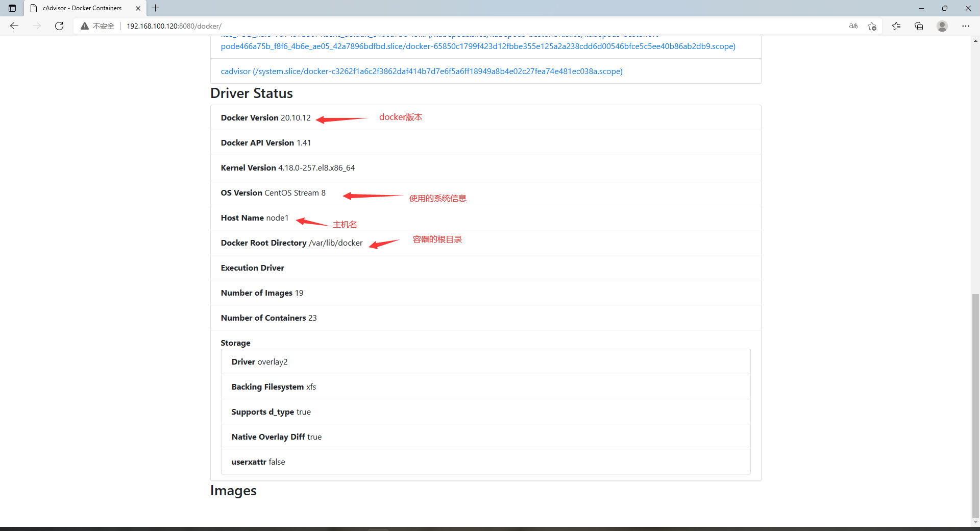Viewport: 980px width, 531px height.
Task: Minimize the browser window
Action: (x=921, y=8)
